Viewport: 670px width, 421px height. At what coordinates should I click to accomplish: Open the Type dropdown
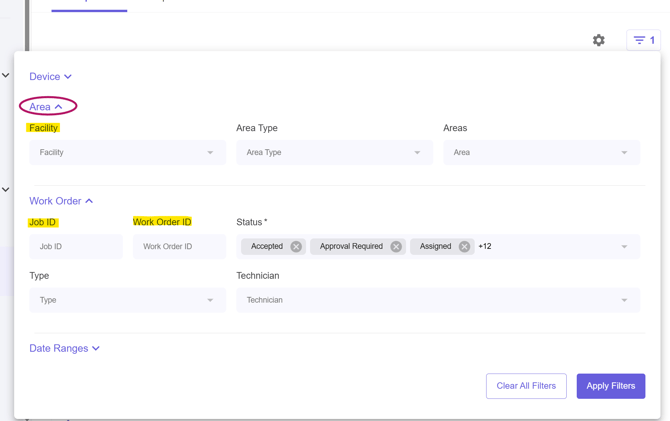click(x=127, y=300)
